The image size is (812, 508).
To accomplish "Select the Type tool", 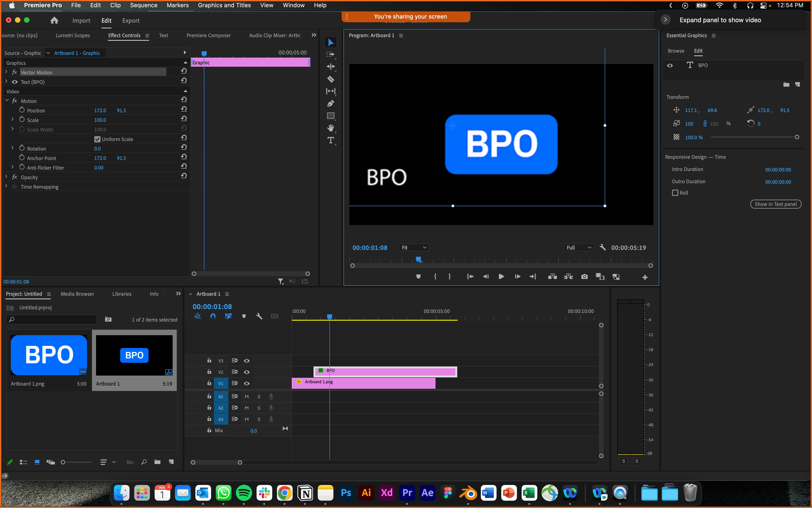I will tap(331, 140).
